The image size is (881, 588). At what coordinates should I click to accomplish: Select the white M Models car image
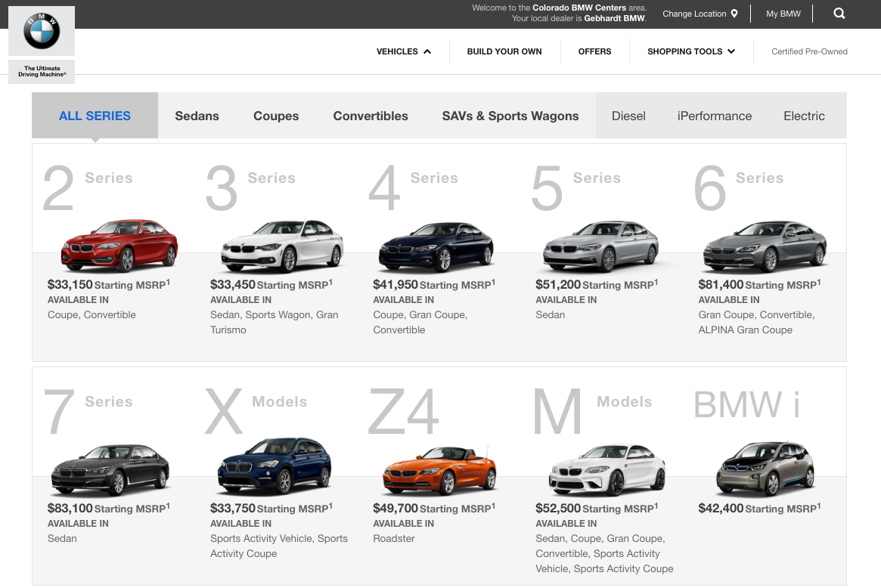coord(606,469)
